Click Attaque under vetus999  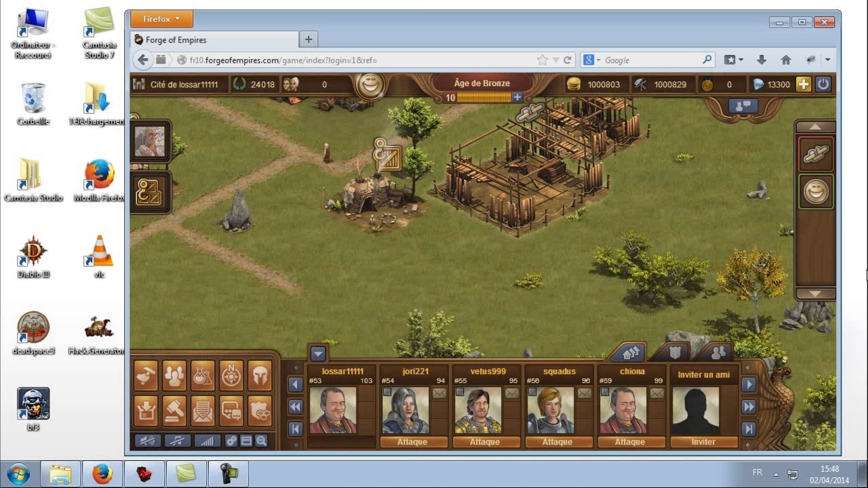click(485, 442)
